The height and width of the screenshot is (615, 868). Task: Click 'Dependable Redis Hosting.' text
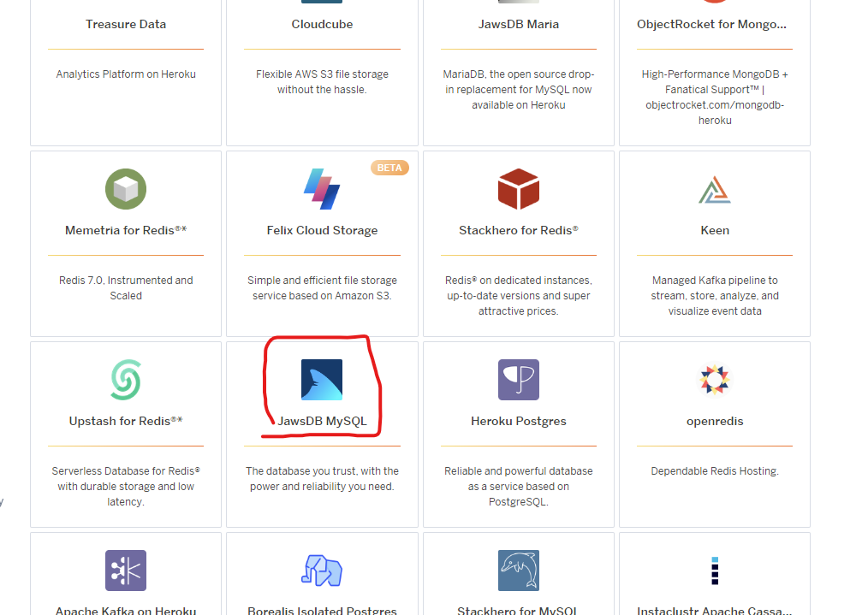715,471
